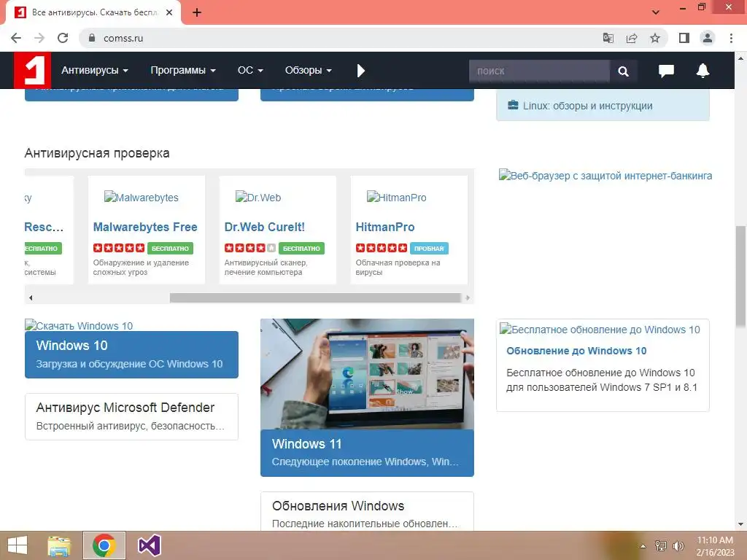The image size is (747, 560).
Task: Click the address bar URL comss.ru
Action: click(123, 38)
